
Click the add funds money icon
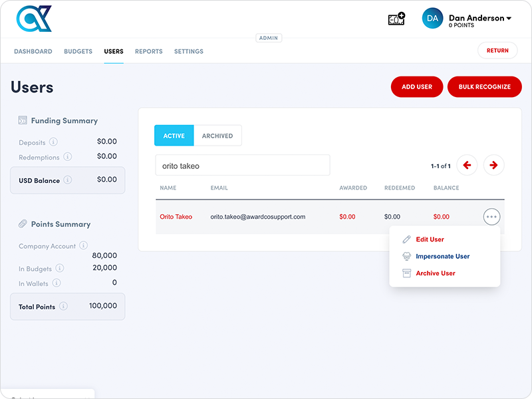[x=396, y=19]
